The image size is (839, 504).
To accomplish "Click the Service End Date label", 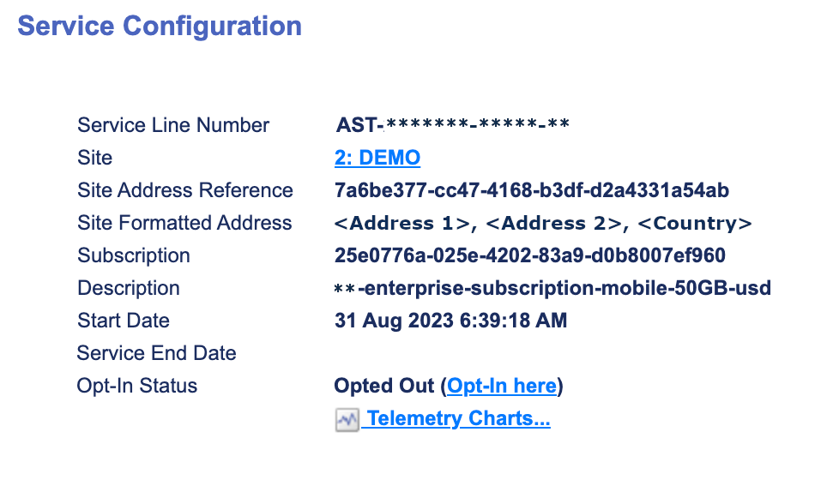I will click(156, 353).
